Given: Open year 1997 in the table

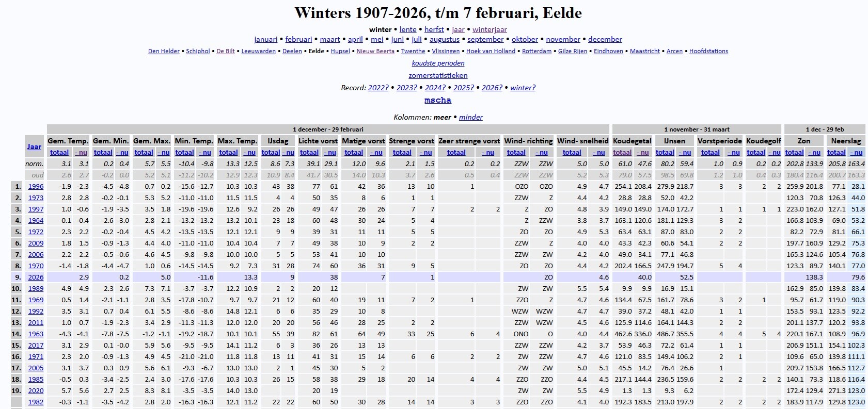Looking at the screenshot, I should click(36, 209).
